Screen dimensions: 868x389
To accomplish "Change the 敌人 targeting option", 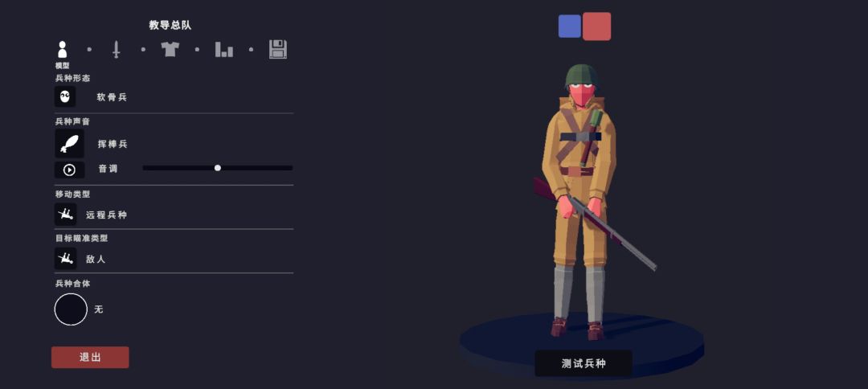I will (x=95, y=259).
